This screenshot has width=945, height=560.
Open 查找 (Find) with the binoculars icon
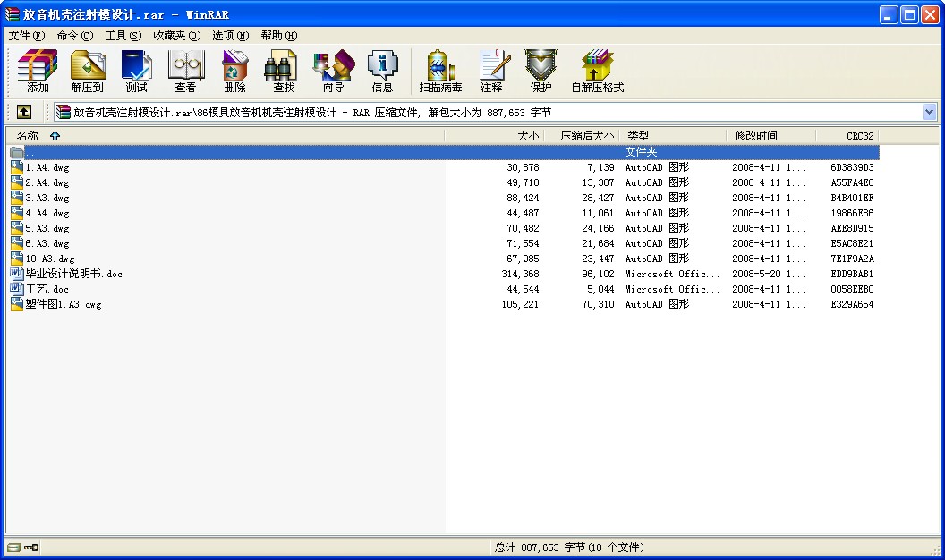pyautogui.click(x=281, y=71)
